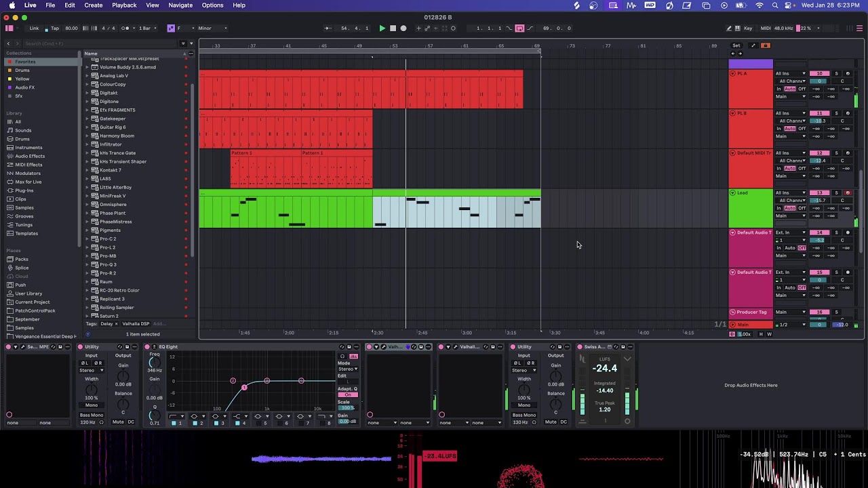
Task: Open the Create menu
Action: (x=94, y=5)
